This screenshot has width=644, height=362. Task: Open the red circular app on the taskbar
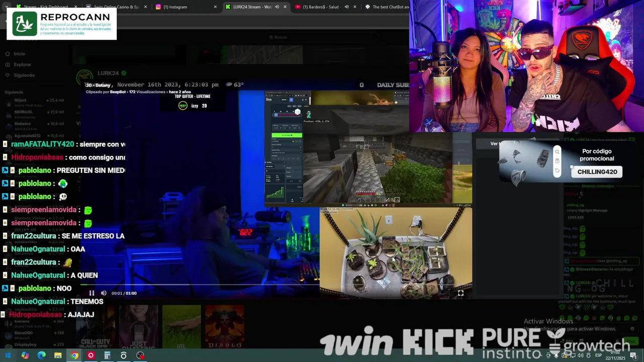[91, 355]
